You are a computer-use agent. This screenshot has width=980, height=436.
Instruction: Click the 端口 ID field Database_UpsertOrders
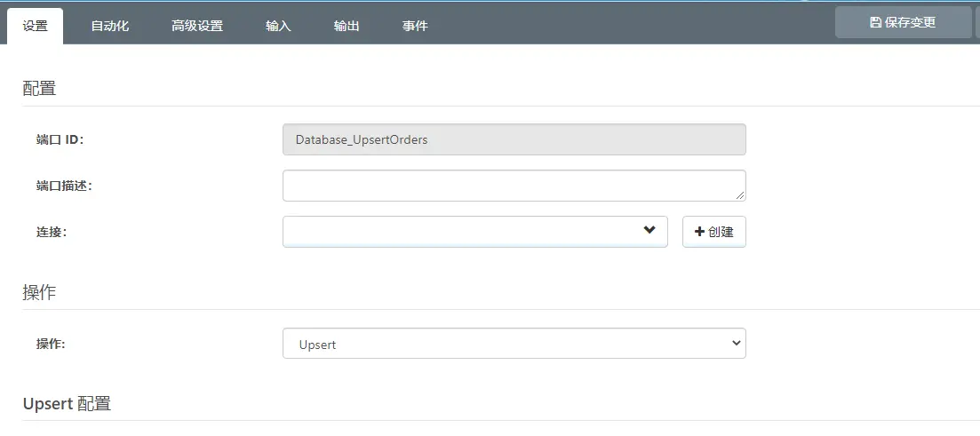pos(514,139)
